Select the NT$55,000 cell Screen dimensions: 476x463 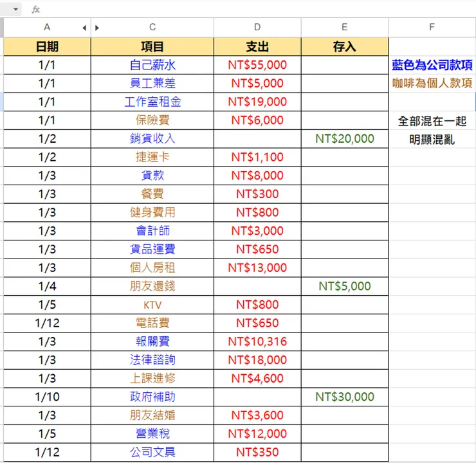257,65
